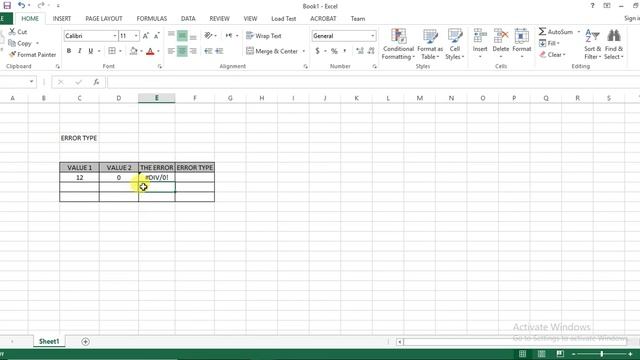Decrease font size with the smaller A icon
640x360 pixels.
pyautogui.click(x=157, y=36)
